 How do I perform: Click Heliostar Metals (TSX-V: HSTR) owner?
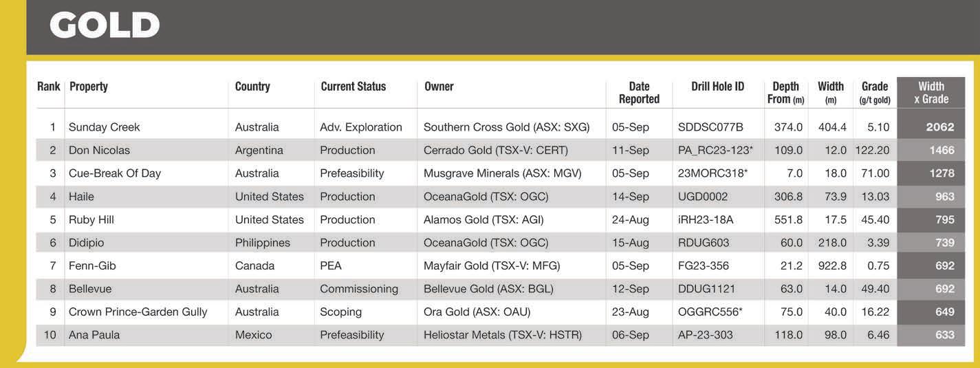[x=503, y=335]
